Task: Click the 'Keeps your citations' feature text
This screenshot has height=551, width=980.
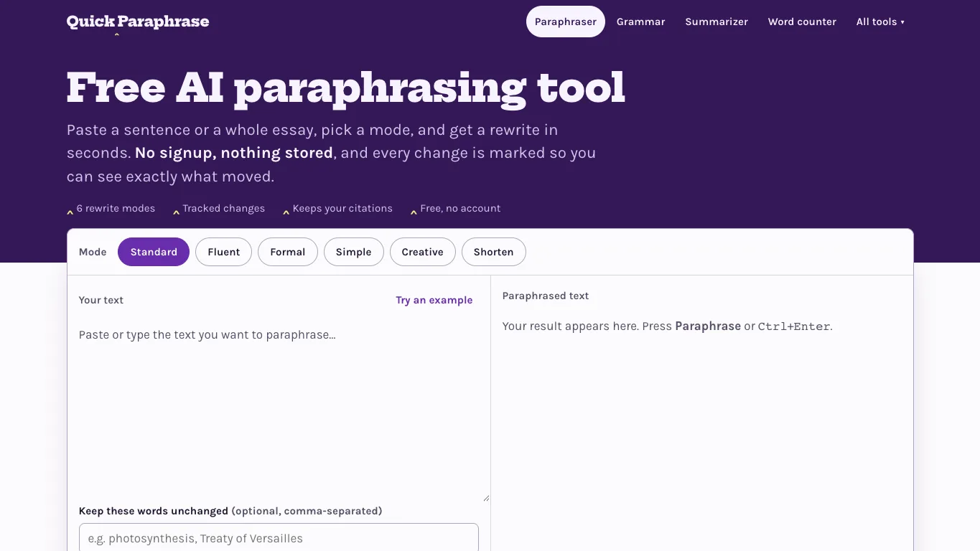Action: click(x=342, y=208)
